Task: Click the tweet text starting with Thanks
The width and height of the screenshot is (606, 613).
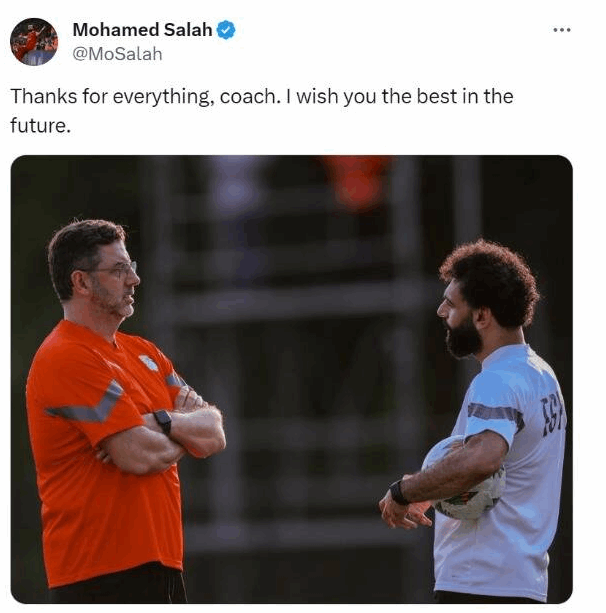Action: 262,111
